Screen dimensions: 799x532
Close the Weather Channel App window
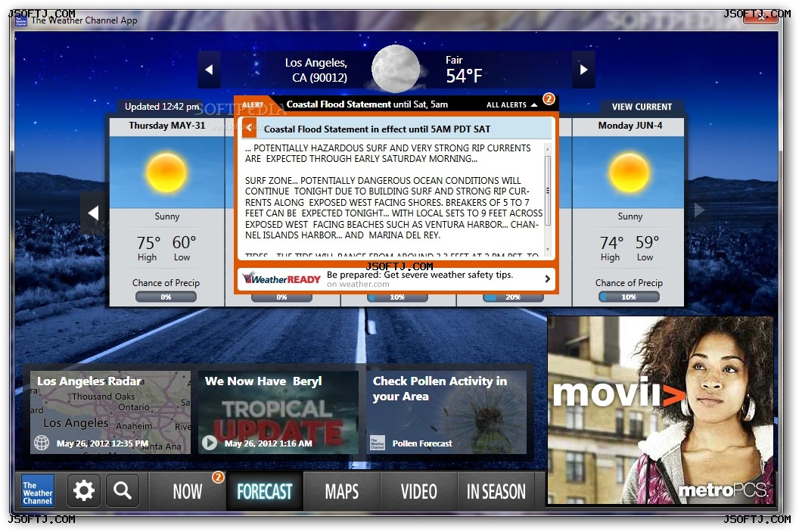tap(760, 17)
